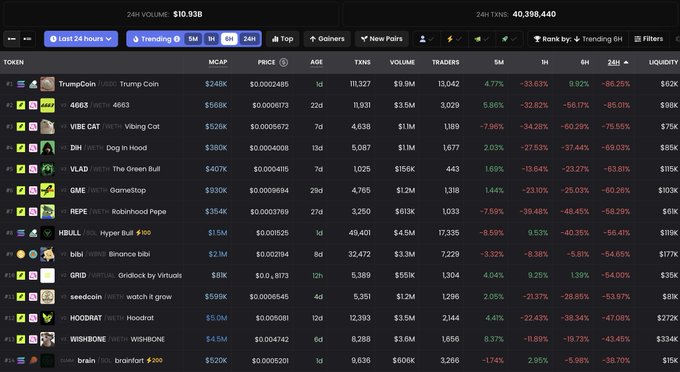
Task: Open the Gainers tab
Action: [x=327, y=39]
